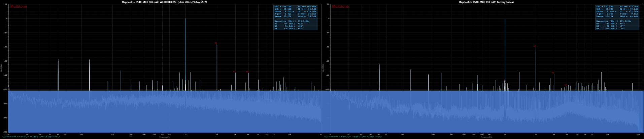
Task: Click SNR = 55.5dB in left stats box
Action: pos(283,9)
